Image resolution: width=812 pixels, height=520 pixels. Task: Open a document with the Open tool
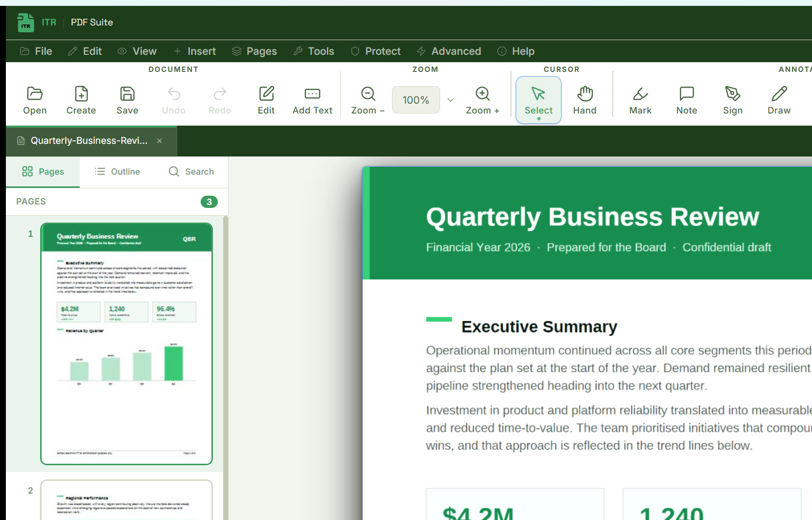[35, 100]
